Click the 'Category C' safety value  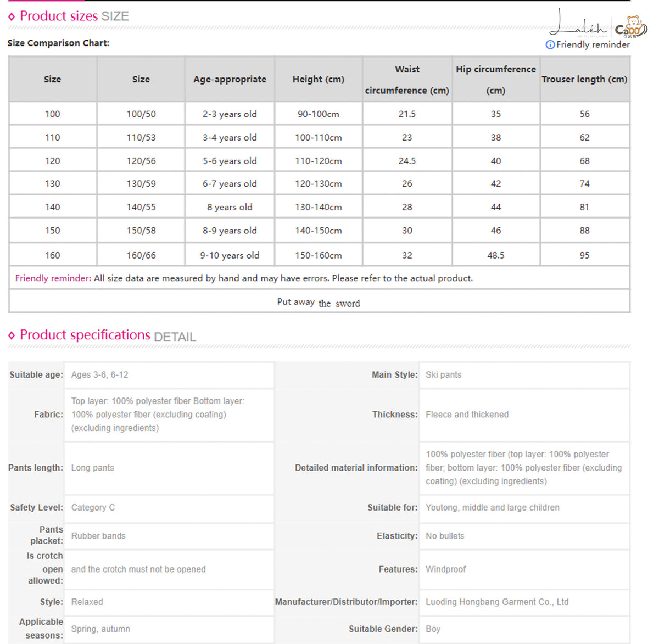pos(93,507)
